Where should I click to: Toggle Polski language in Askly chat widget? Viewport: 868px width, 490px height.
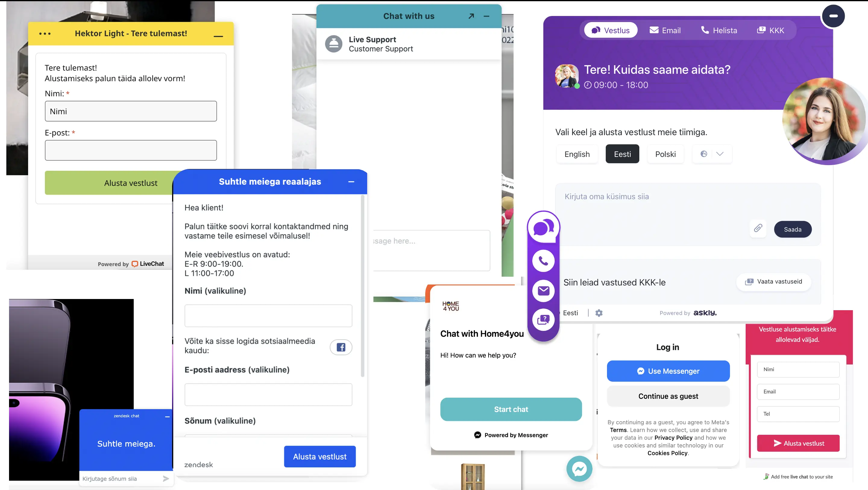click(665, 154)
